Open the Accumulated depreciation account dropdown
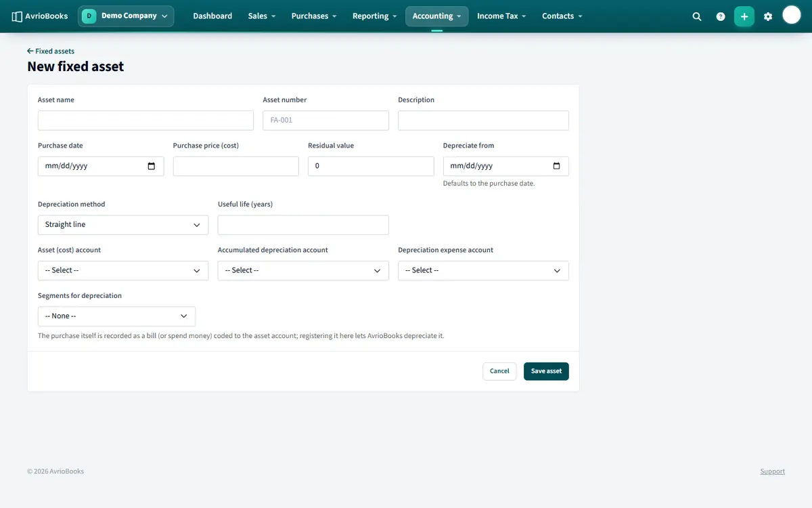The height and width of the screenshot is (508, 812). pyautogui.click(x=303, y=270)
